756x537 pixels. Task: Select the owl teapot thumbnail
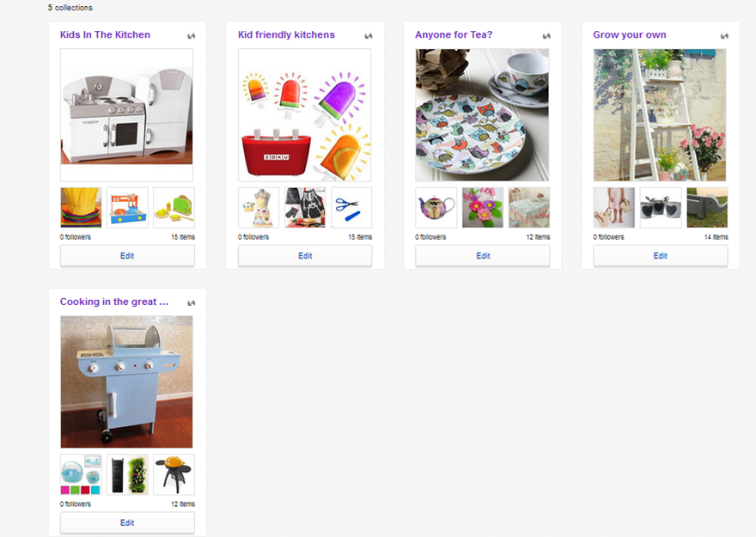(x=436, y=208)
